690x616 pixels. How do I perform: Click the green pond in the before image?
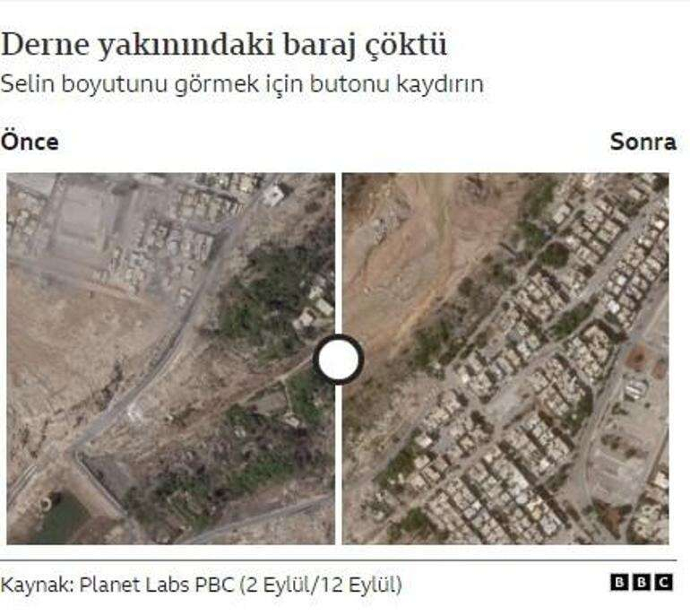pos(62,516)
